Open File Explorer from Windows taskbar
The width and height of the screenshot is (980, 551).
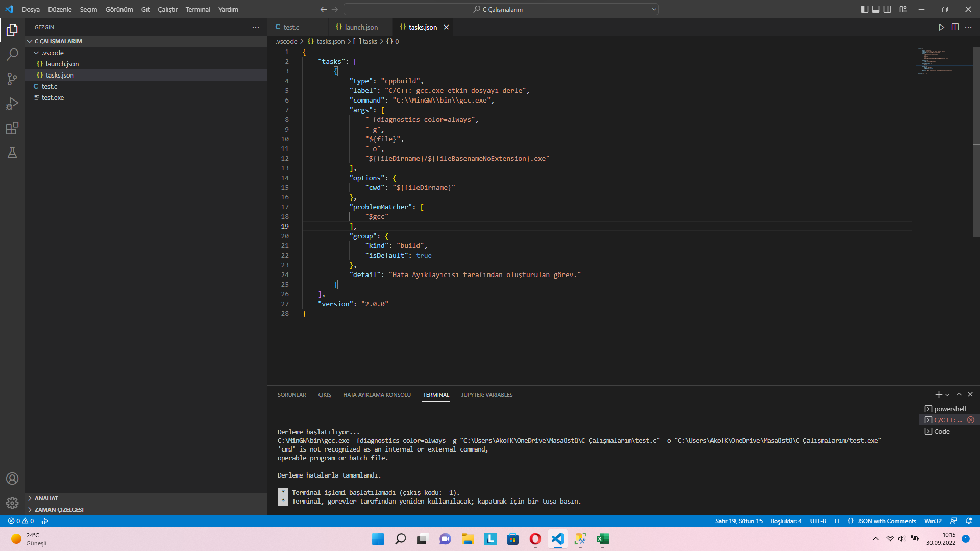(x=468, y=539)
